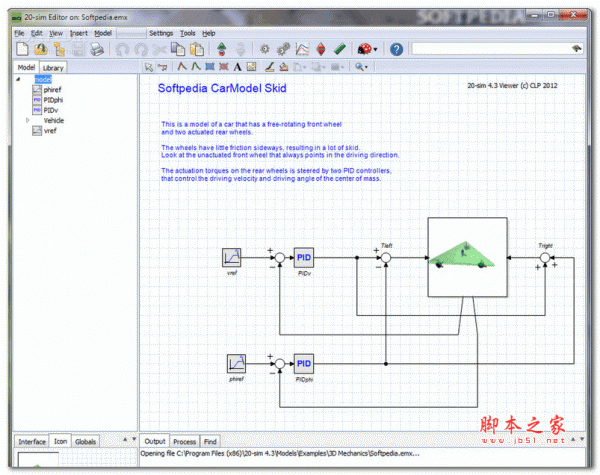Click the double gears Process icon
Viewport: 600px width, 475px height.
(x=283, y=49)
